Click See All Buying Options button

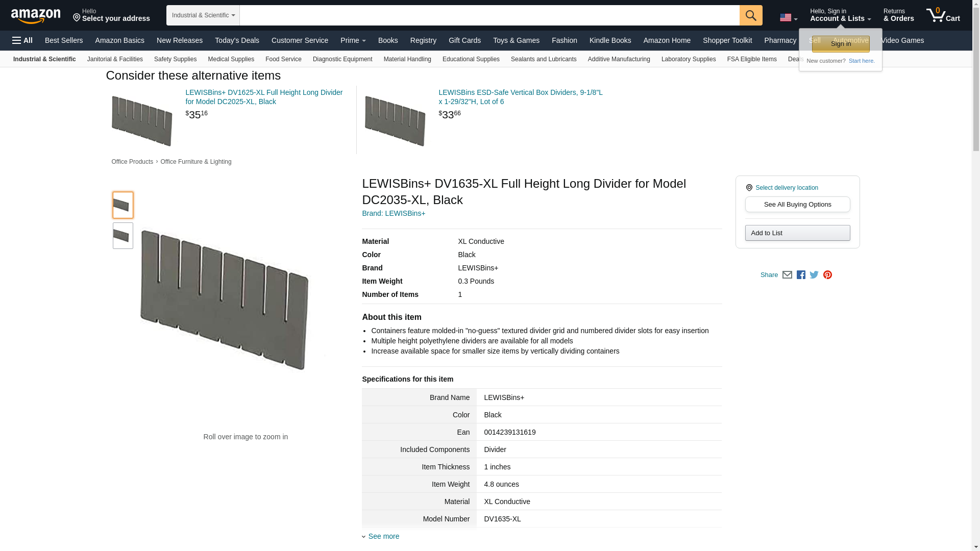pyautogui.click(x=797, y=205)
